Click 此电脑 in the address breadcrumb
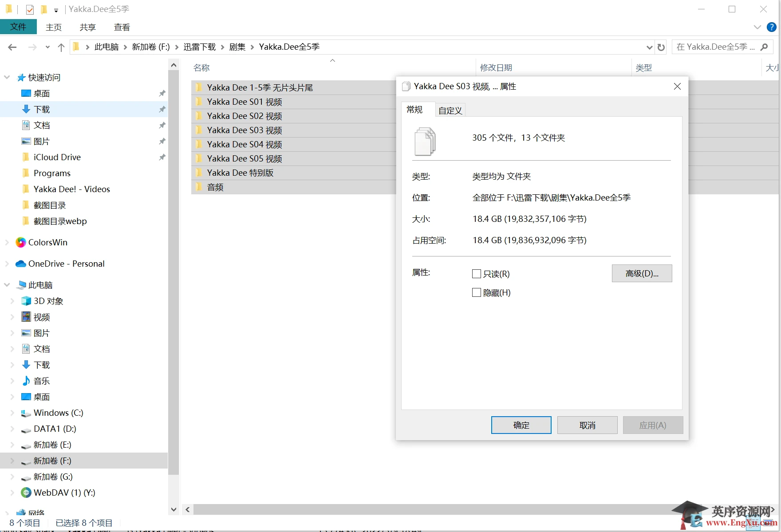Image resolution: width=781 pixels, height=532 pixels. tap(106, 47)
